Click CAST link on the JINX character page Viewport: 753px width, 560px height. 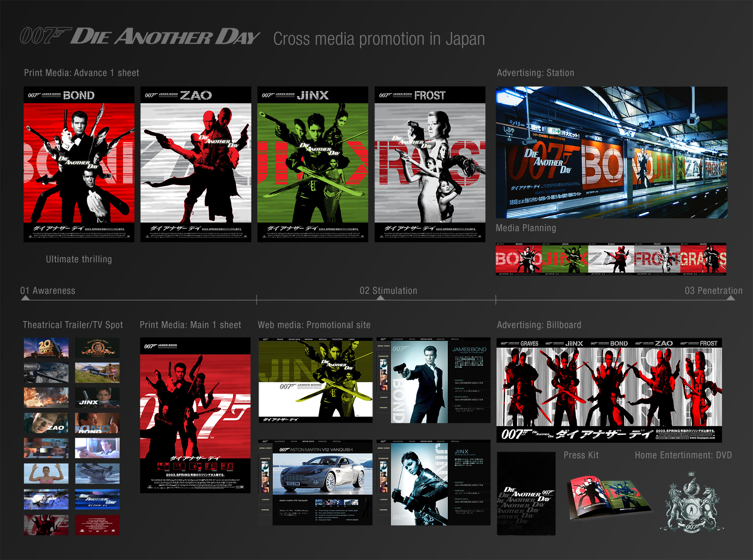point(458,508)
